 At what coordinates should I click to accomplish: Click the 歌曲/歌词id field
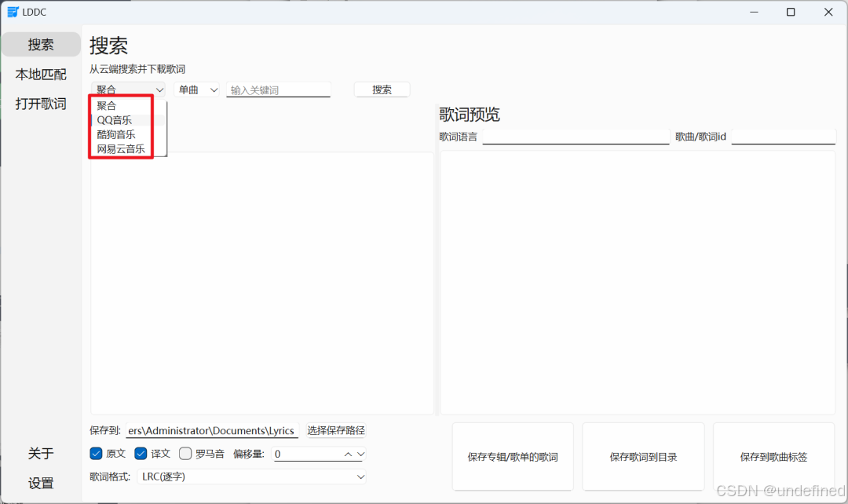click(783, 137)
